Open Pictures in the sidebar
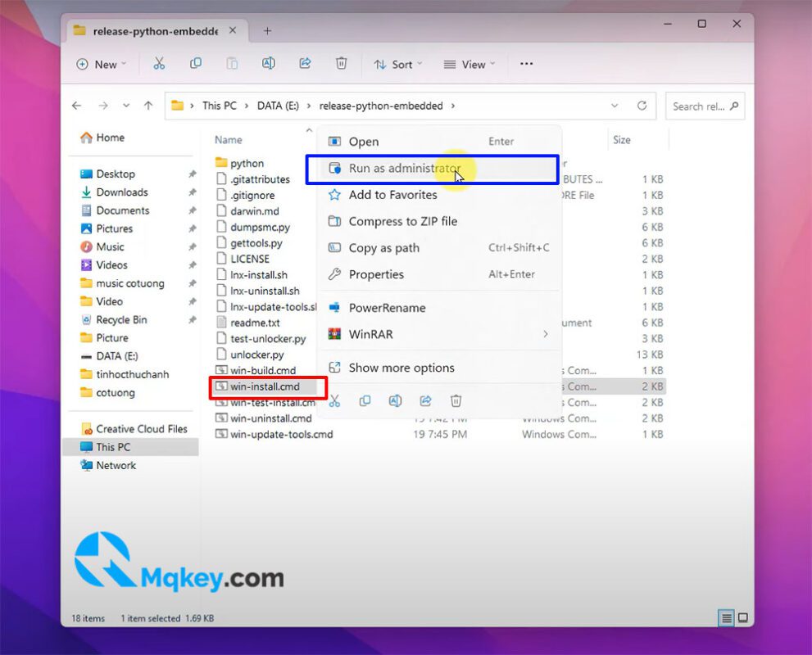 pyautogui.click(x=107, y=228)
